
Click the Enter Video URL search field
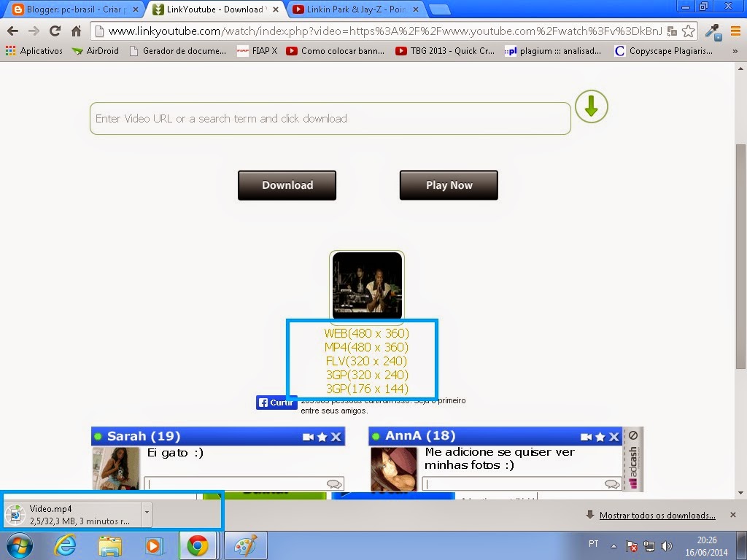[x=330, y=119]
